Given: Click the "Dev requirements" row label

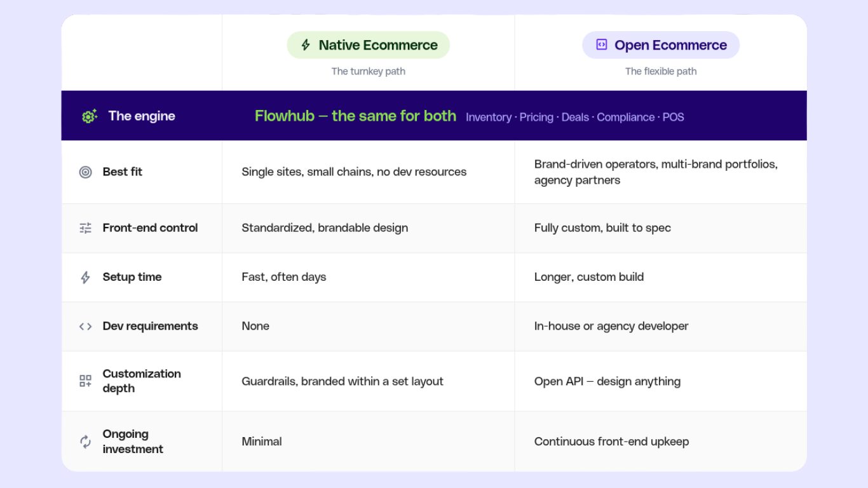Looking at the screenshot, I should (150, 326).
